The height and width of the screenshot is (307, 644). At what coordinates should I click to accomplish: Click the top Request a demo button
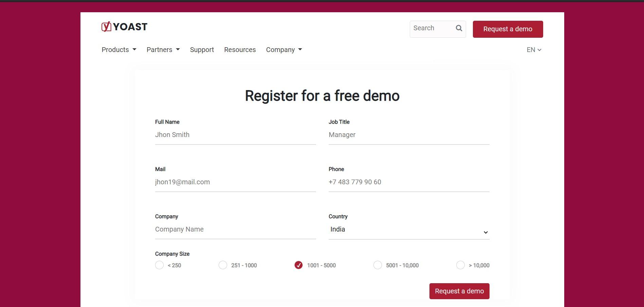(x=508, y=29)
